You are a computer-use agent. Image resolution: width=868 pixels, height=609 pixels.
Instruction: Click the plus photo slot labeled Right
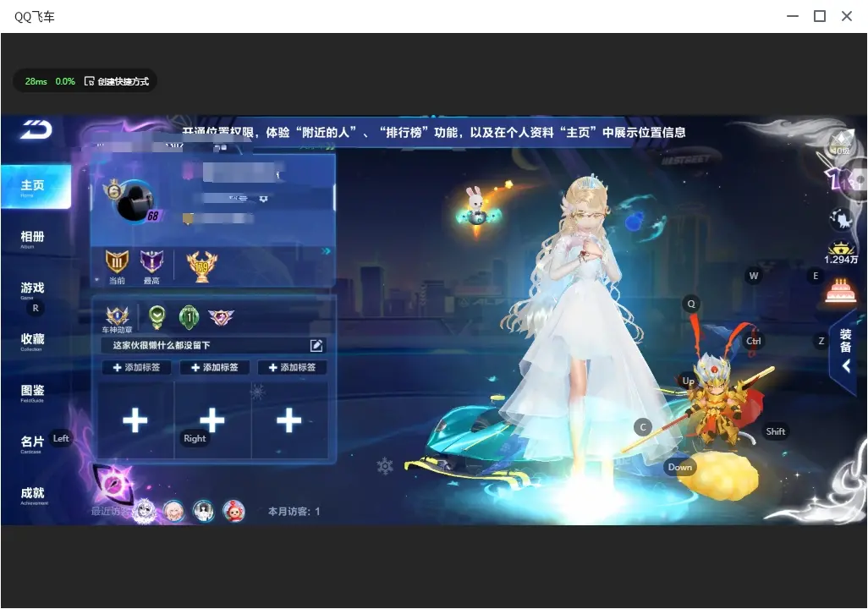(212, 420)
